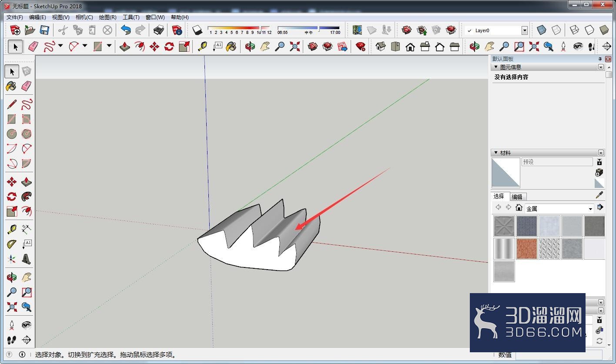The image size is (616, 364).
Task: Select Follow Me tool in left toolbar
Action: click(27, 196)
